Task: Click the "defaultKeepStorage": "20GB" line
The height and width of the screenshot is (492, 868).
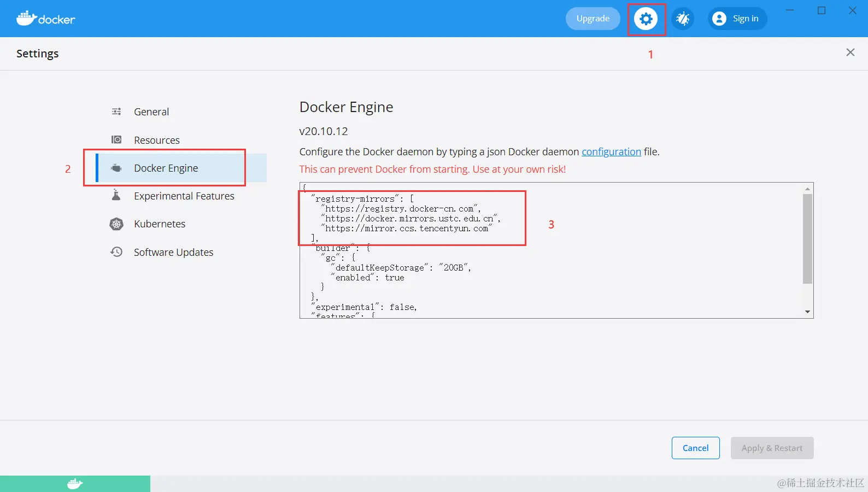Action: click(x=401, y=268)
